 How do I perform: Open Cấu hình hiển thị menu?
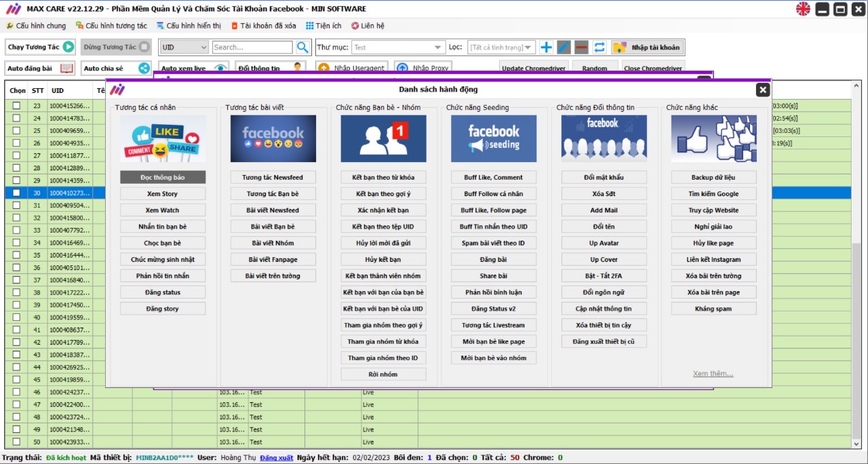189,26
